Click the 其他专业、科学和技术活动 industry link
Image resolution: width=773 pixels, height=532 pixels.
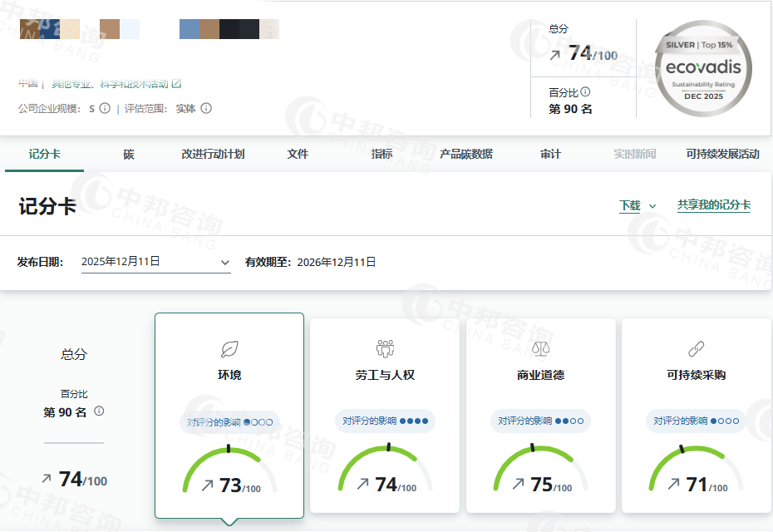tap(110, 84)
